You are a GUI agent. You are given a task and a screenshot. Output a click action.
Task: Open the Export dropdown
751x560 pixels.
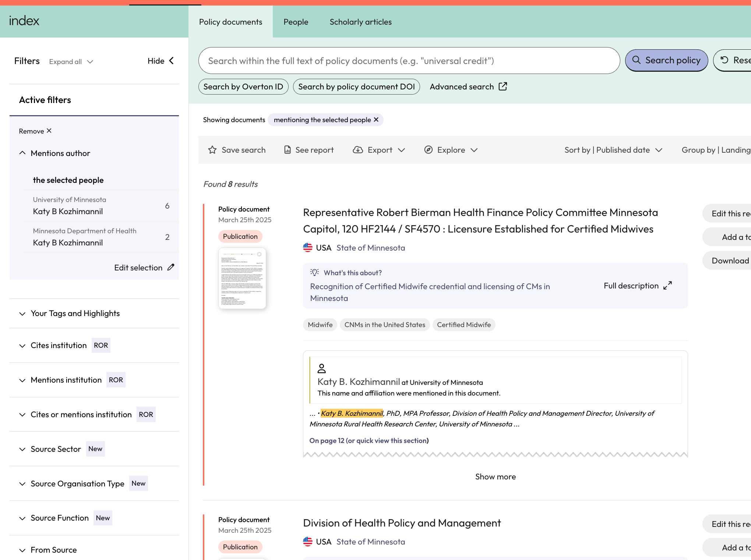379,150
